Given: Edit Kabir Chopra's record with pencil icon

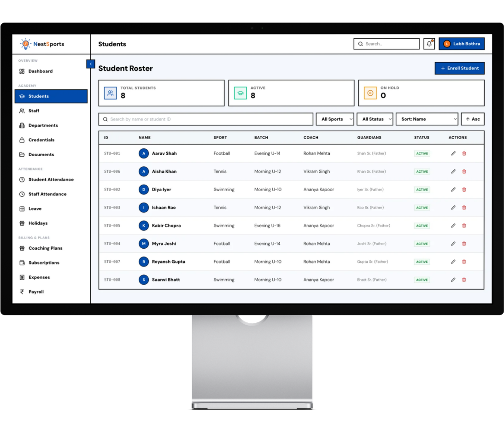Looking at the screenshot, I should coord(453,225).
